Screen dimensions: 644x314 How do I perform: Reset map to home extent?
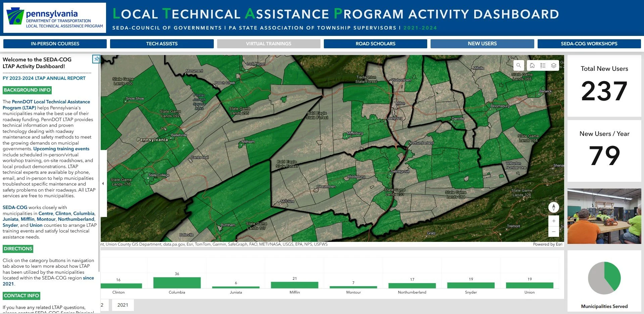(x=532, y=65)
